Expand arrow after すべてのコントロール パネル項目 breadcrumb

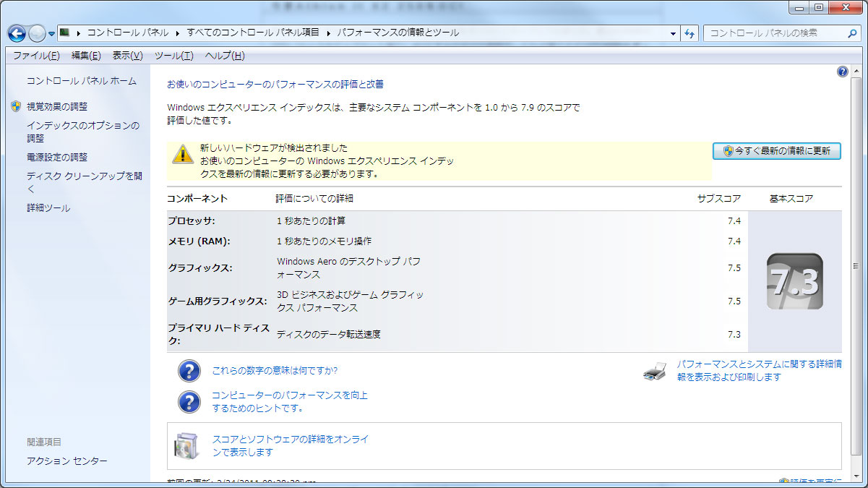[329, 33]
